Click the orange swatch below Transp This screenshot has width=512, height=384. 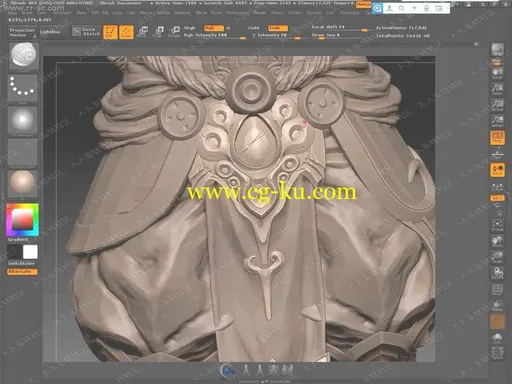click(x=497, y=322)
